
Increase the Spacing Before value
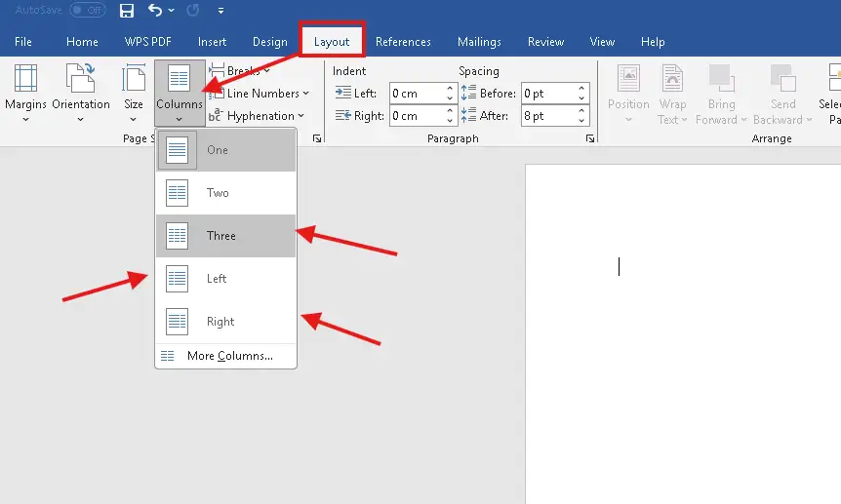(581, 89)
